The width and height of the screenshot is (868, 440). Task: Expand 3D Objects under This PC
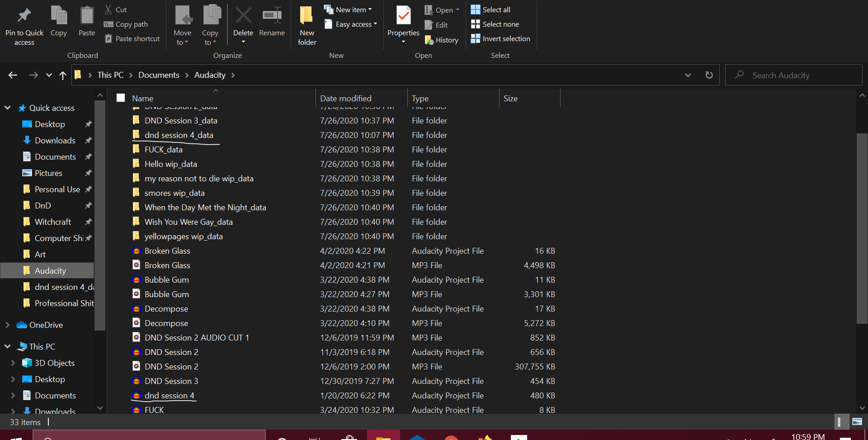(13, 363)
